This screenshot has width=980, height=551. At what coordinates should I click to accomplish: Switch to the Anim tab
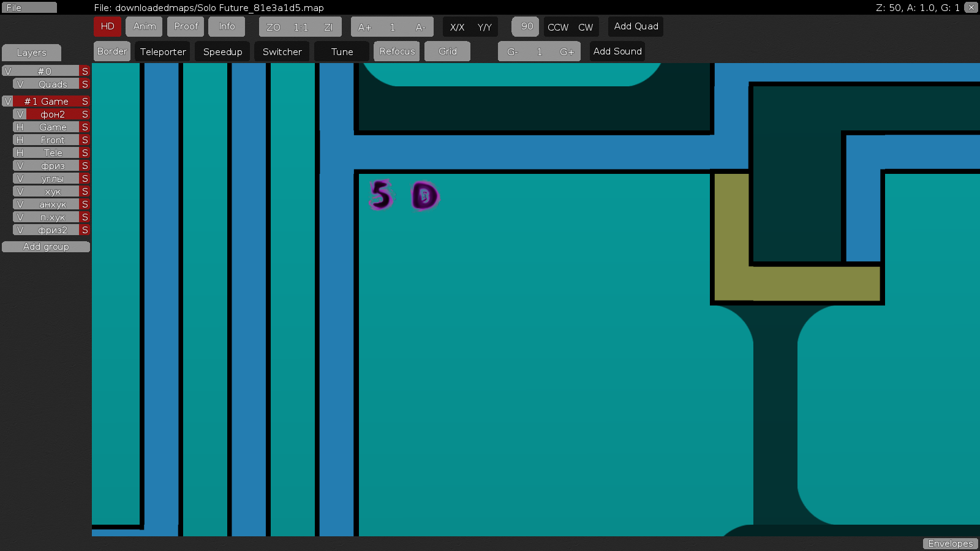click(144, 26)
